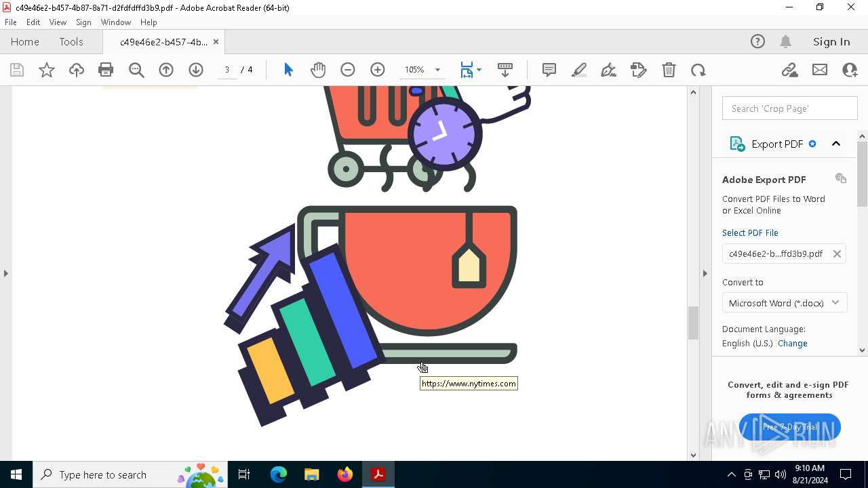Screen dimensions: 868x488
Task: Open the Window menu
Action: click(x=116, y=22)
